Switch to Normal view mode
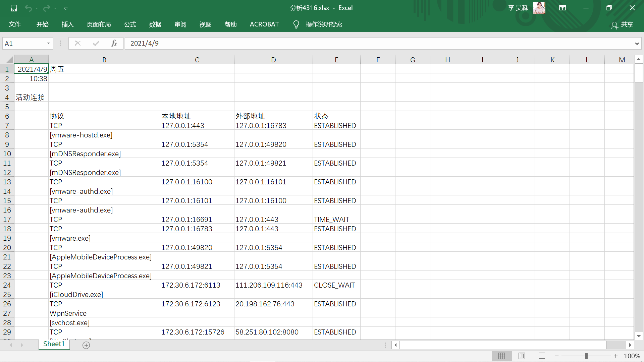 pos(501,356)
